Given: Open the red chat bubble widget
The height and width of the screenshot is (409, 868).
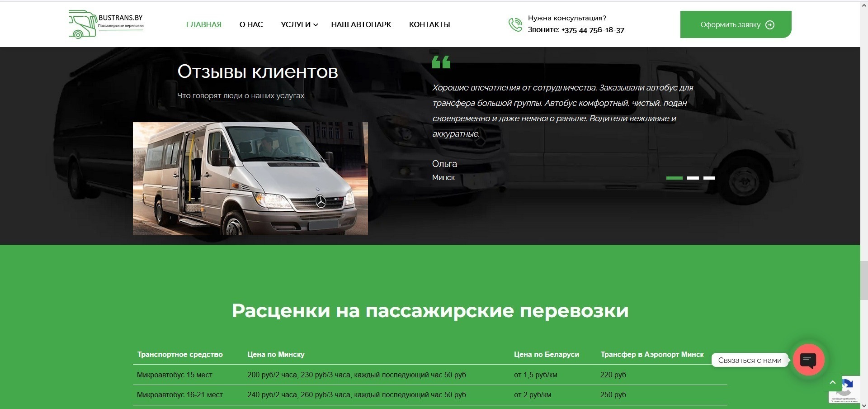Looking at the screenshot, I should pyautogui.click(x=809, y=360).
